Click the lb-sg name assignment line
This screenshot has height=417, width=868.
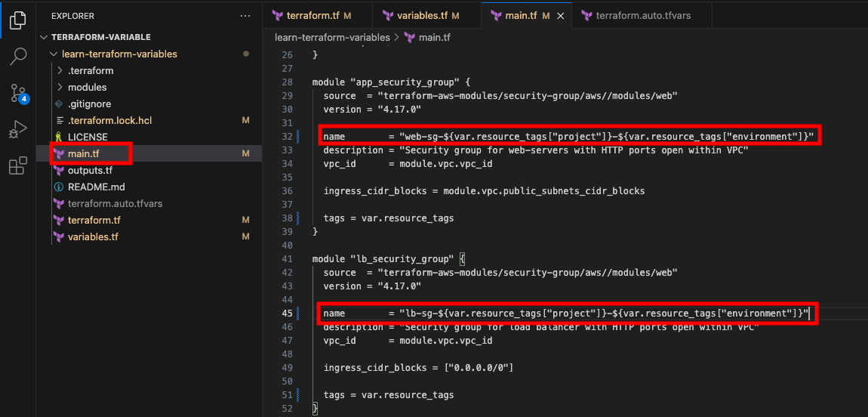click(566, 313)
